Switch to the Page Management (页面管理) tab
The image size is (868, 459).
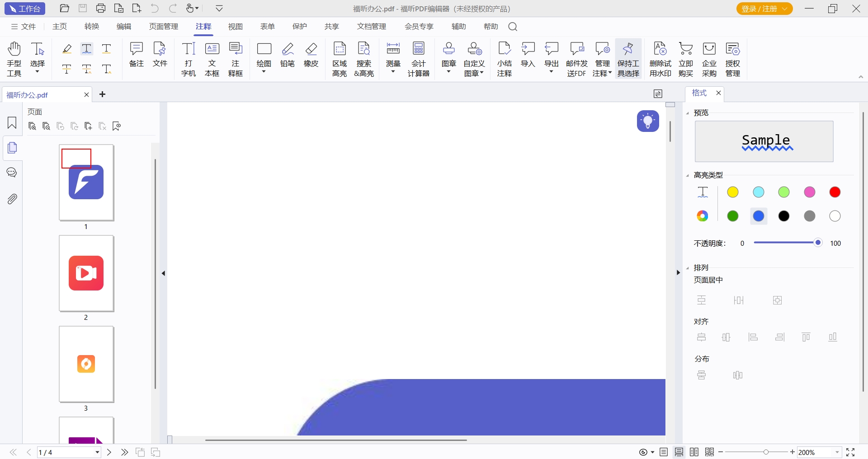[164, 27]
